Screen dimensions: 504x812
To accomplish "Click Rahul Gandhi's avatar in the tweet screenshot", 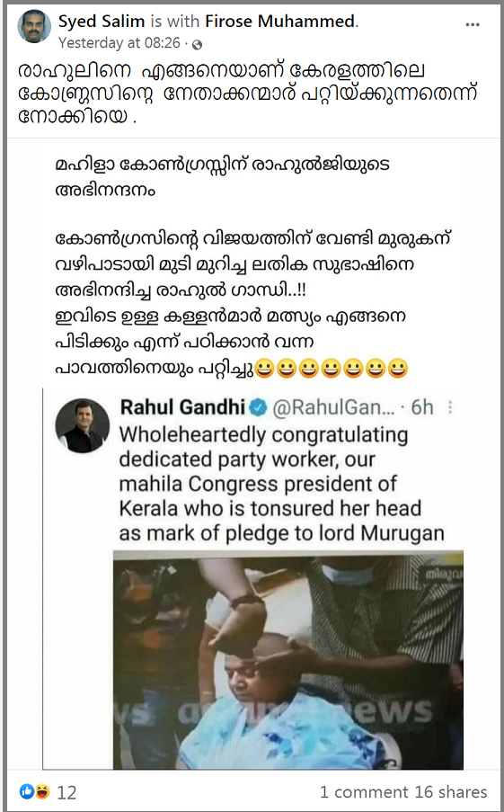I will [83, 425].
